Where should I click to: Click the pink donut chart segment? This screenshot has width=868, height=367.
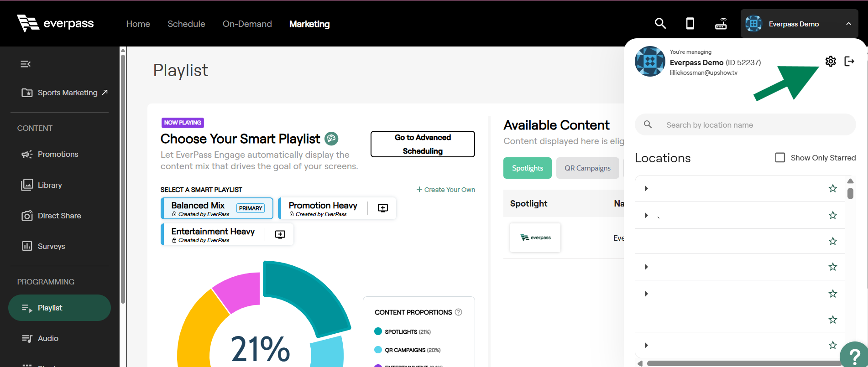[239, 292]
